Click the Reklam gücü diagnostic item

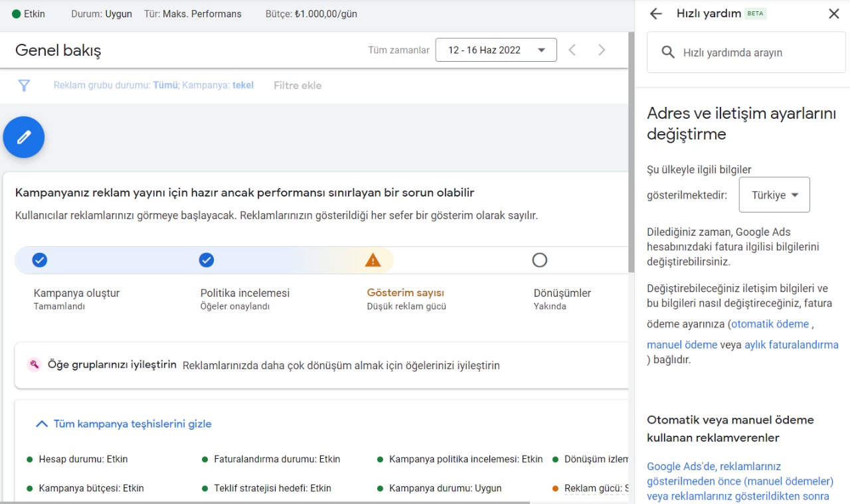596,488
